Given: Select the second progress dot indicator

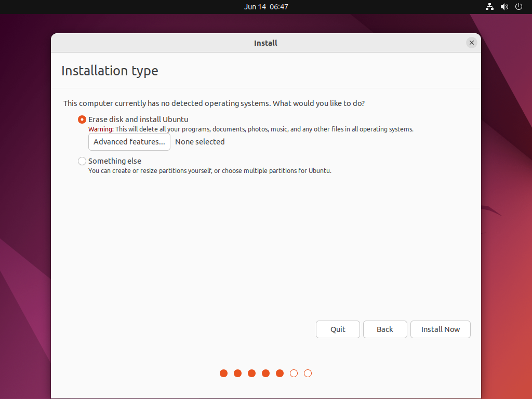Looking at the screenshot, I should [x=237, y=373].
